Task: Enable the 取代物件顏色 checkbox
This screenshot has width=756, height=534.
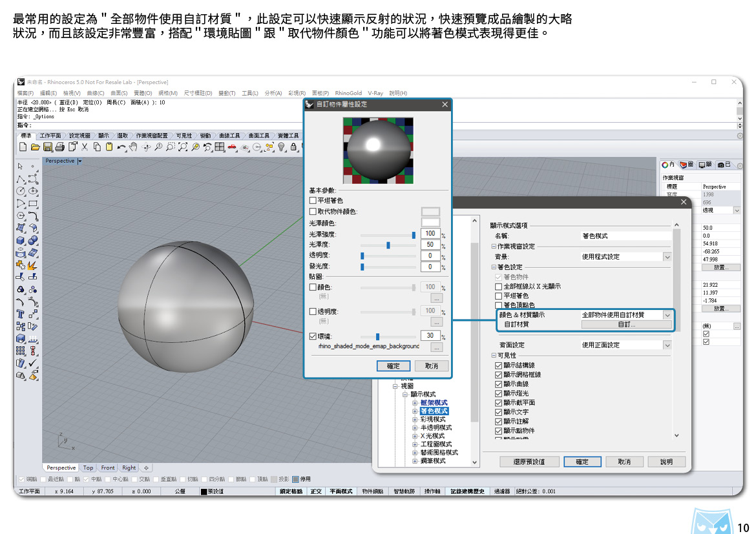Action: tap(313, 211)
